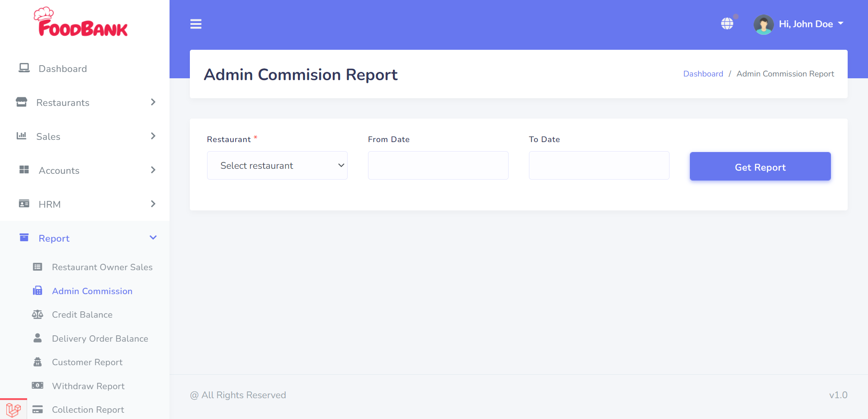Go to Customer Report
Viewport: 868px width, 419px height.
point(87,362)
